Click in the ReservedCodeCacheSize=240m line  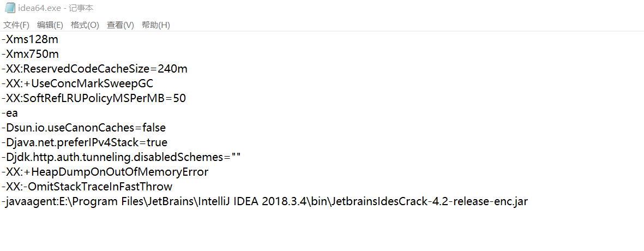[x=95, y=69]
